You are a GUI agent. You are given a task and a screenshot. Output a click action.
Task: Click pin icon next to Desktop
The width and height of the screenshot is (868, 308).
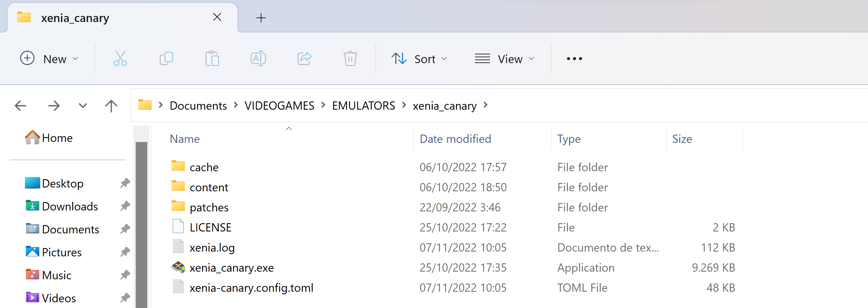tap(125, 183)
